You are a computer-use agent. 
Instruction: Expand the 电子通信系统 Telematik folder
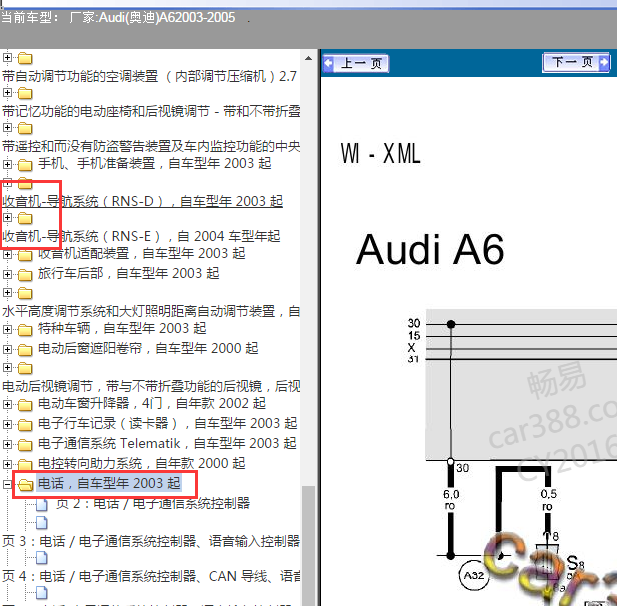point(7,444)
